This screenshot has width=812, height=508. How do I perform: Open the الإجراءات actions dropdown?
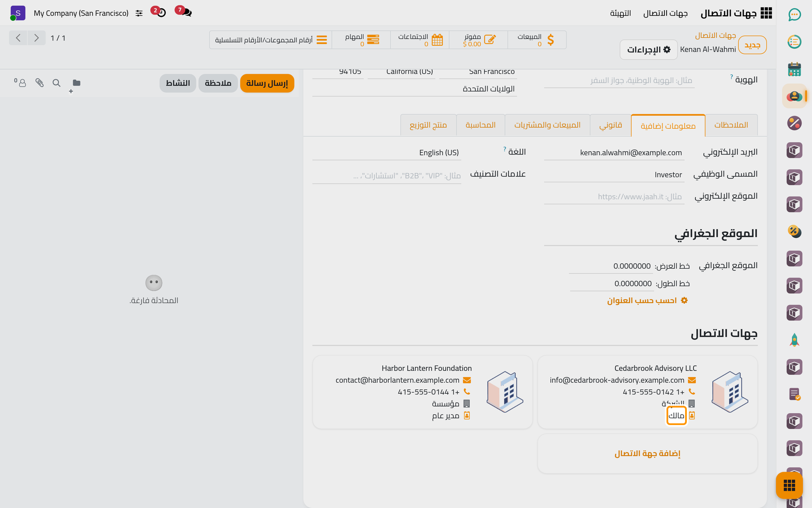649,50
